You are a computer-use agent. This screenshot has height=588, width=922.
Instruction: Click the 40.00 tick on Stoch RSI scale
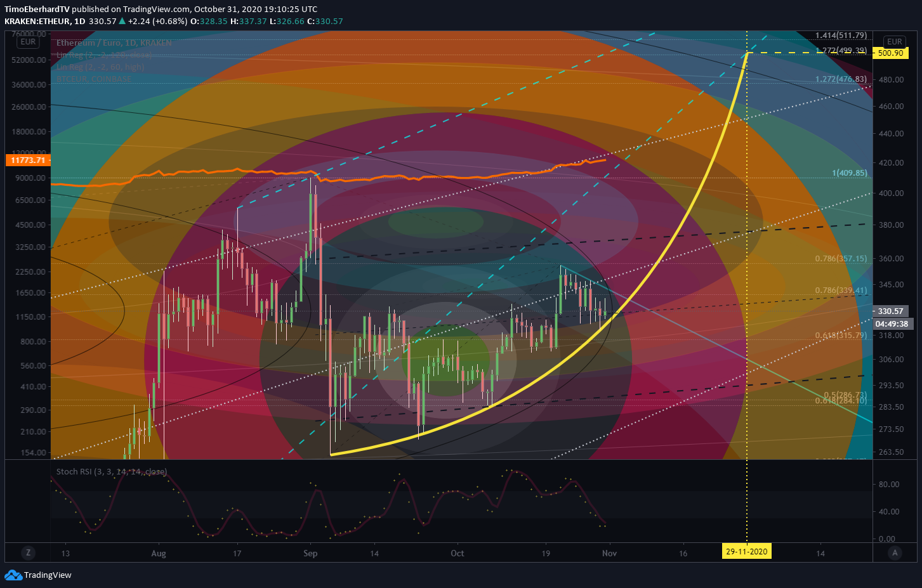point(889,511)
